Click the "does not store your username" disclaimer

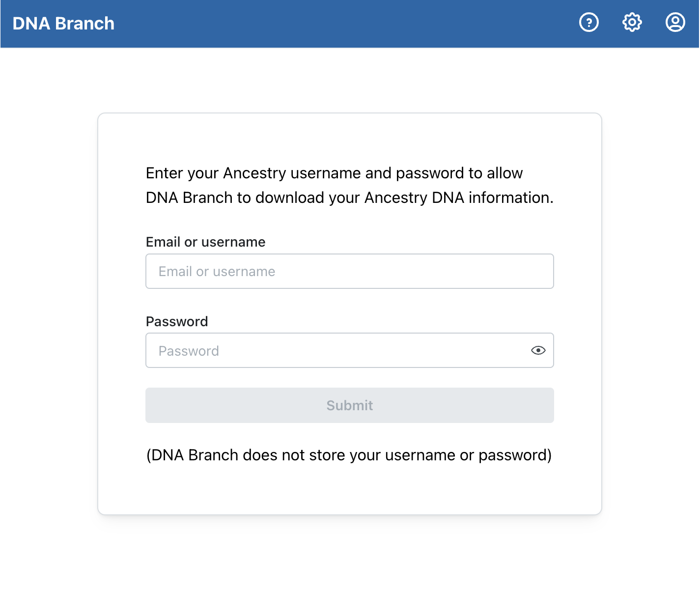[x=349, y=455]
